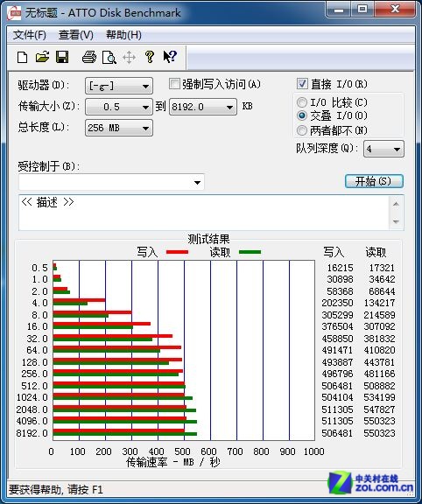The height and width of the screenshot is (504, 422).
Task: Click write value 493887 for 128.0 KB
Action: click(x=337, y=362)
